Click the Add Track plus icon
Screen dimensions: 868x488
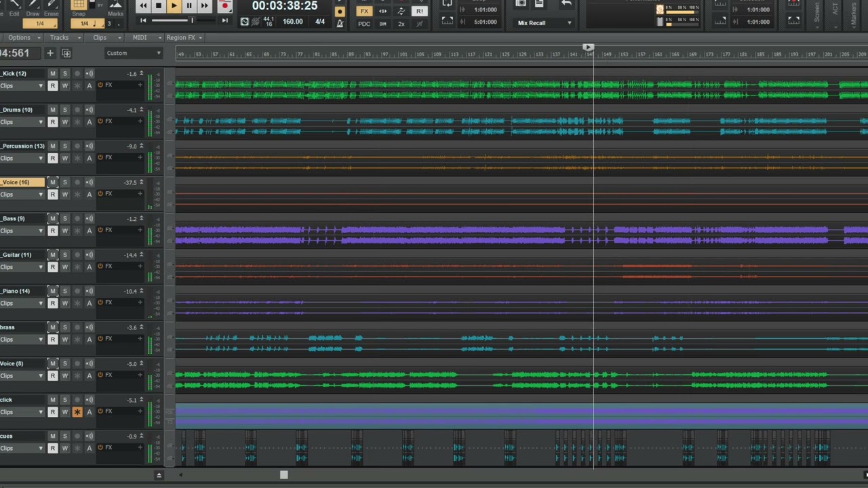tap(50, 53)
